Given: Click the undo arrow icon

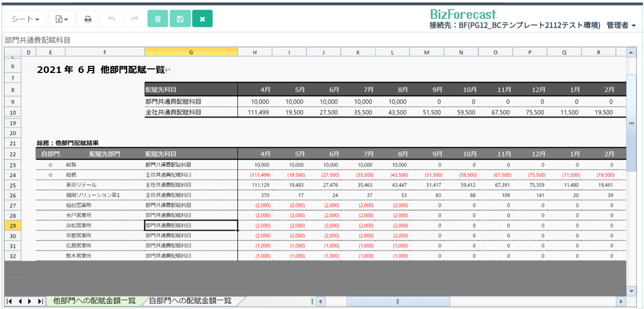Looking at the screenshot, I should pos(112,19).
